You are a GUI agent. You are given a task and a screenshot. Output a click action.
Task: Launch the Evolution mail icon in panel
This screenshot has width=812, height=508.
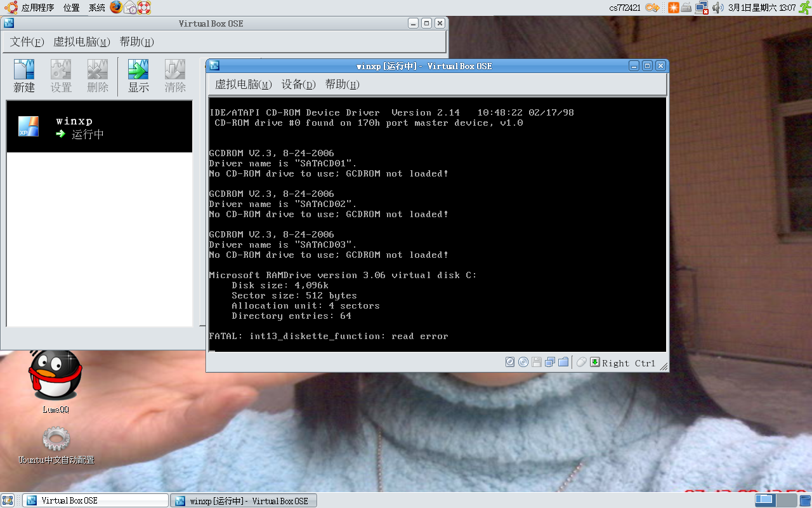(130, 8)
